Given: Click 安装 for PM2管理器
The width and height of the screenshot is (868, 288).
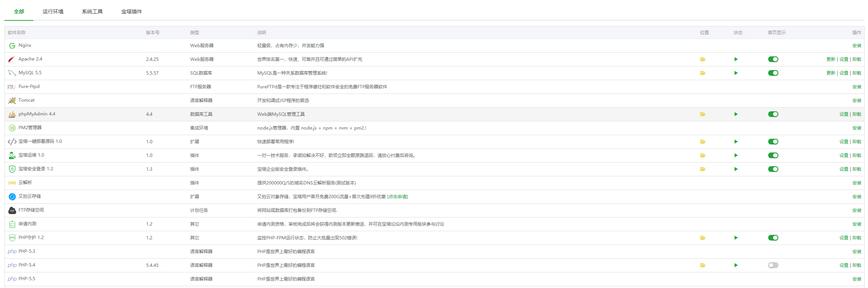Looking at the screenshot, I should coord(857,128).
